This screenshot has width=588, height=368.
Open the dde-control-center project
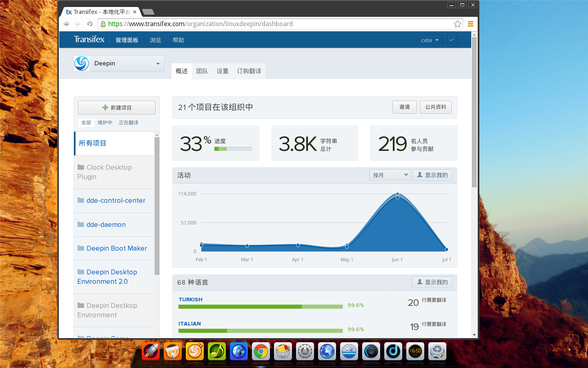point(114,201)
